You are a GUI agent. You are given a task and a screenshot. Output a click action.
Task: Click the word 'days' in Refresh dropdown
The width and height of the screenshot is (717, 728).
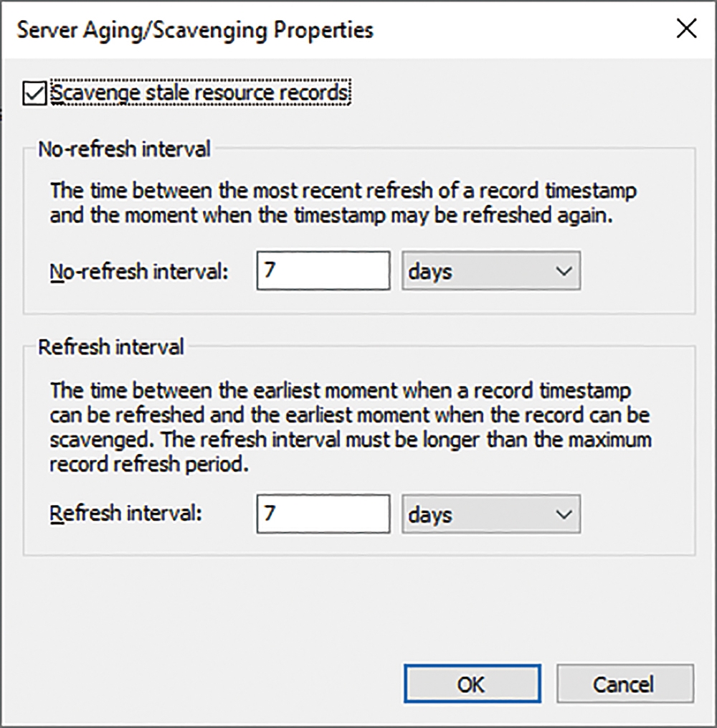430,515
